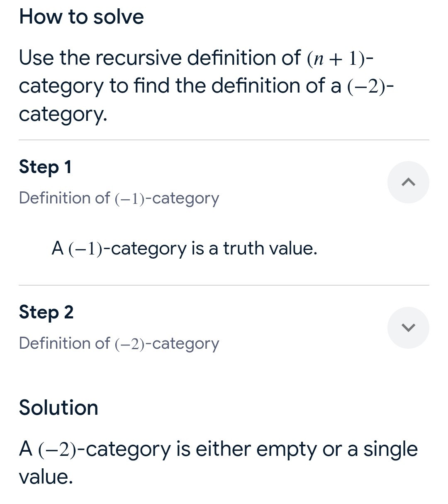
Task: Select the 'A (−1)-category is a truth value' sentence
Action: tap(184, 249)
